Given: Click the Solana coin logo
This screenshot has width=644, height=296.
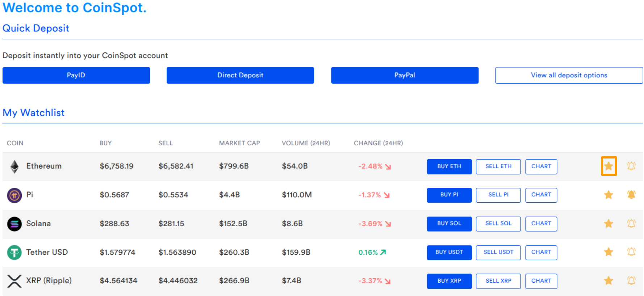Looking at the screenshot, I should pos(14,224).
